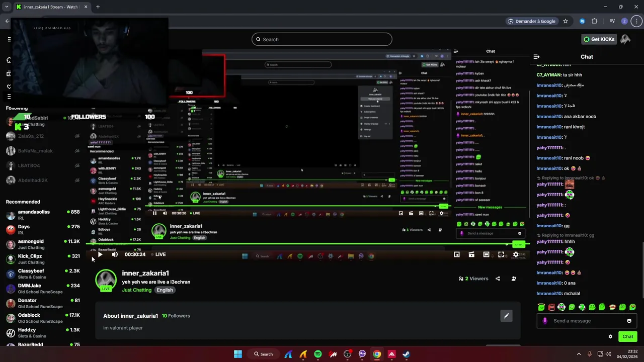The height and width of the screenshot is (362, 644).
Task: Open asmongold recommended channel
Action: [43, 244]
